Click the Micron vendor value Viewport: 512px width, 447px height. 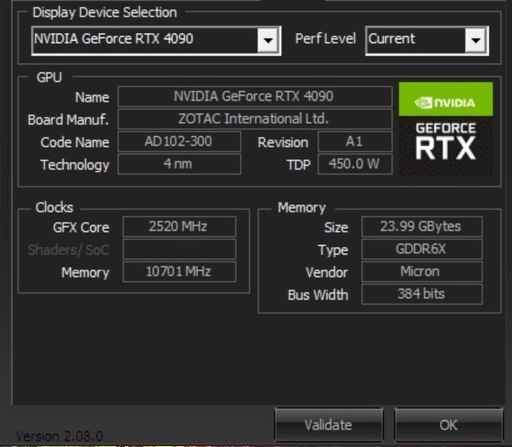[x=422, y=272]
